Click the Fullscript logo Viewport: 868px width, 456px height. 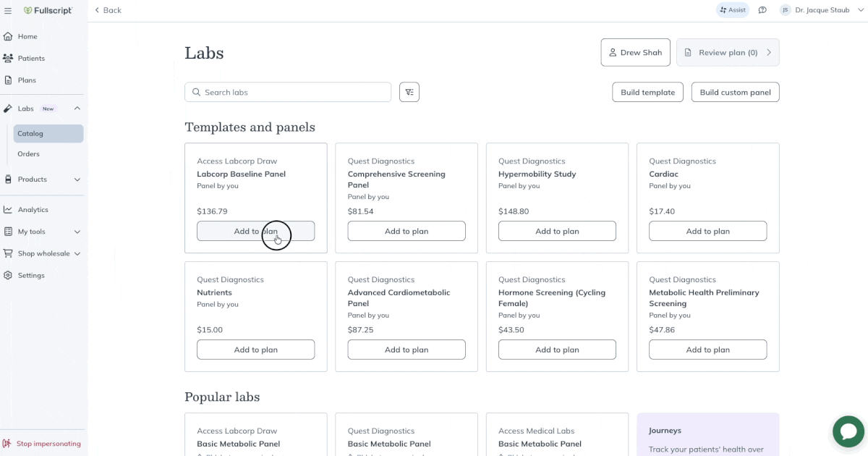[48, 11]
